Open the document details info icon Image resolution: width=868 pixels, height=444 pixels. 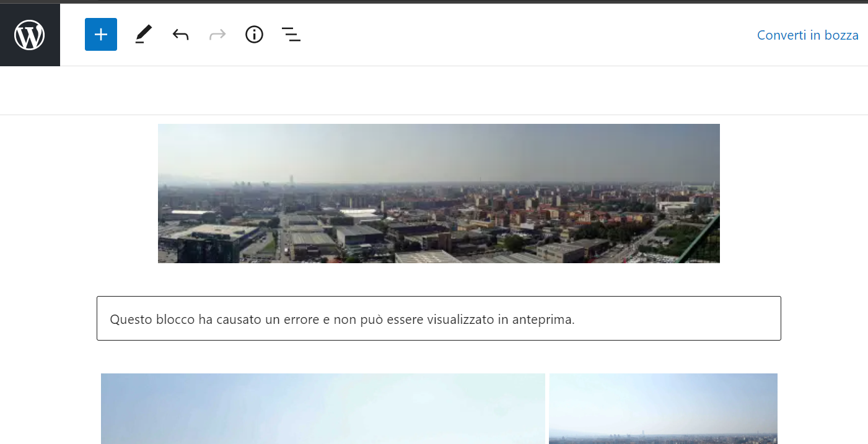(x=254, y=35)
